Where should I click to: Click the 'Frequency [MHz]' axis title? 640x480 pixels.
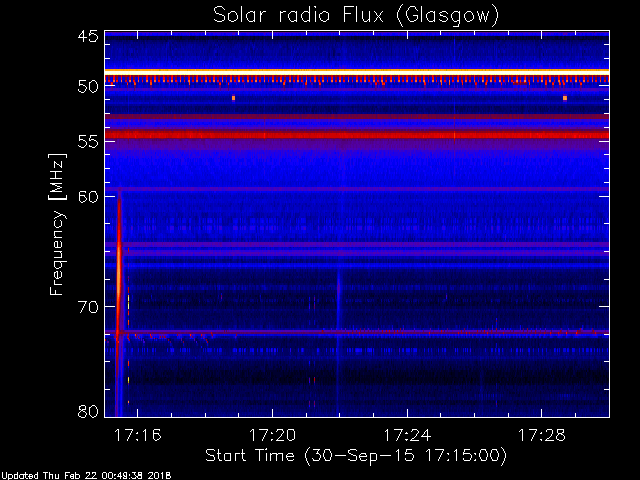point(57,224)
